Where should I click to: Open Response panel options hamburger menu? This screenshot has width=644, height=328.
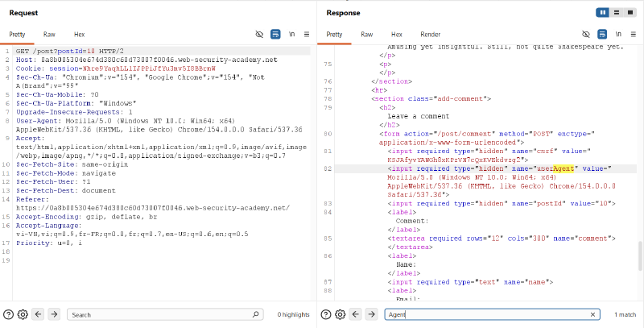634,34
